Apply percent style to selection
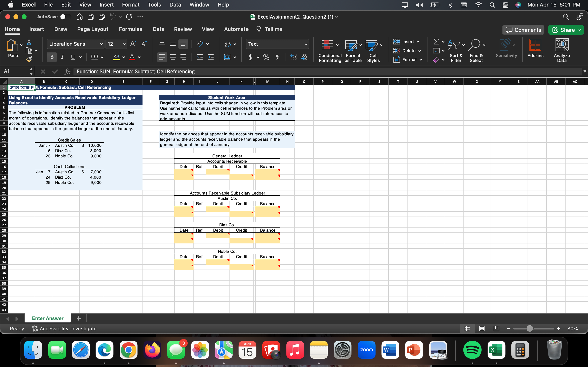 [x=266, y=57]
